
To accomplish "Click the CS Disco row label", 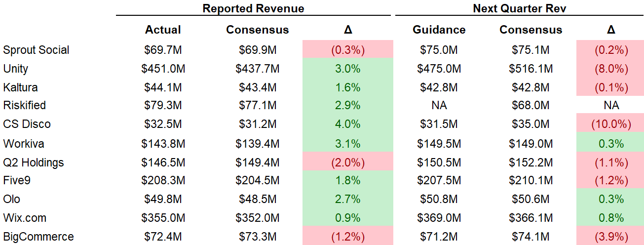I will [x=27, y=124].
